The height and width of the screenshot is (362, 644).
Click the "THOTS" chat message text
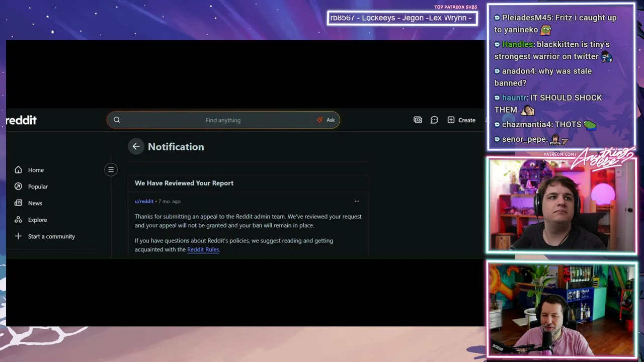(x=568, y=124)
